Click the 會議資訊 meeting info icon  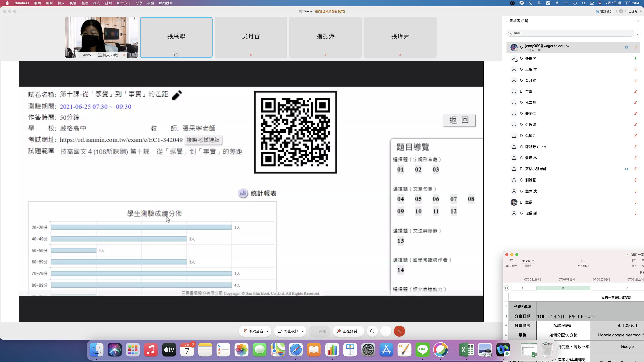(x=597, y=11)
